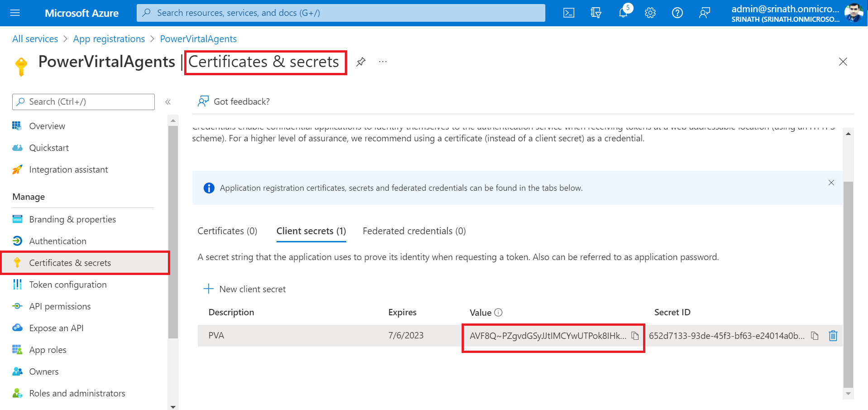Go to App registrations breadcrumb

pos(109,39)
